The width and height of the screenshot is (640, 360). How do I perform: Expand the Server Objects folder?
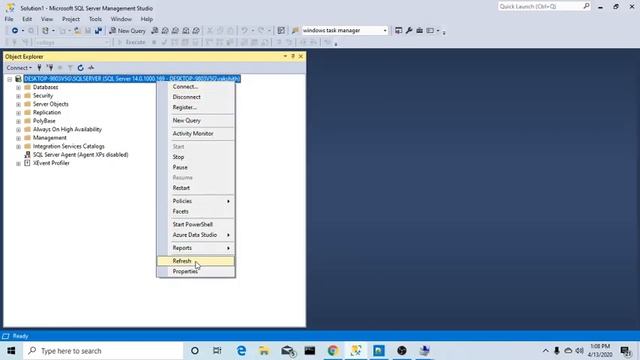(x=18, y=104)
